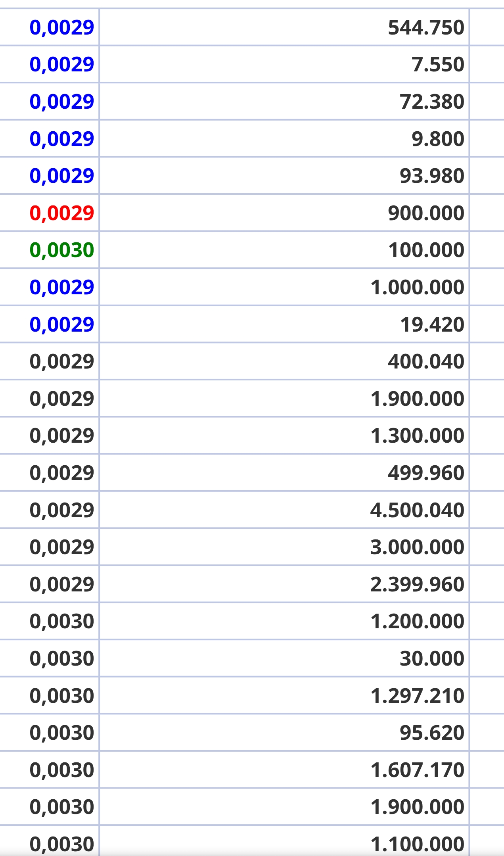Click the 900.000 volume value
504x856 pixels.
[426, 213]
